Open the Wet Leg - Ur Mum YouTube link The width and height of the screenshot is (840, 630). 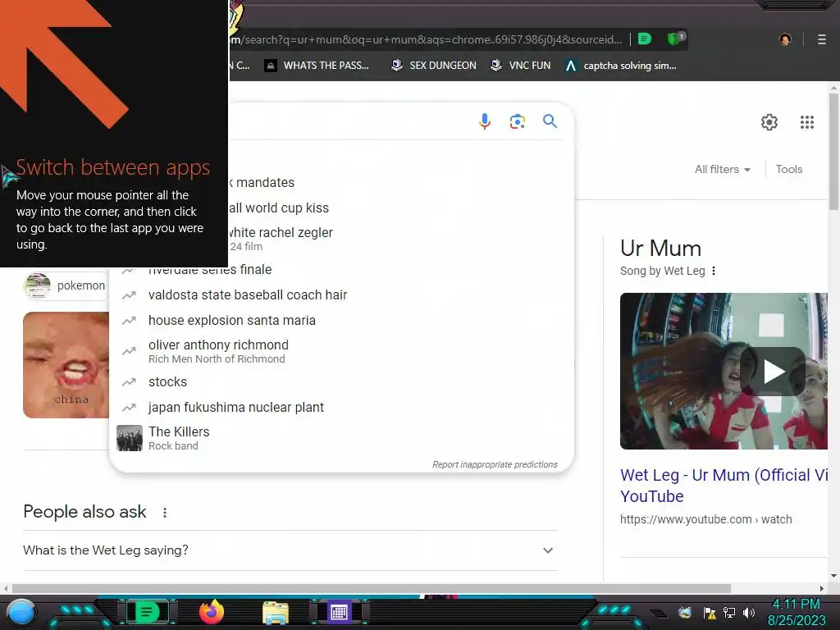point(724,486)
